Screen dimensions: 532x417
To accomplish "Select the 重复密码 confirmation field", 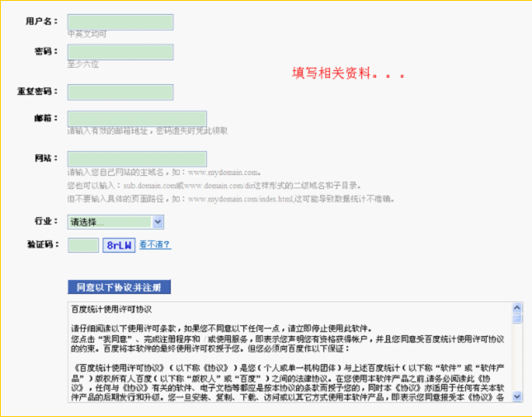I will click(120, 92).
